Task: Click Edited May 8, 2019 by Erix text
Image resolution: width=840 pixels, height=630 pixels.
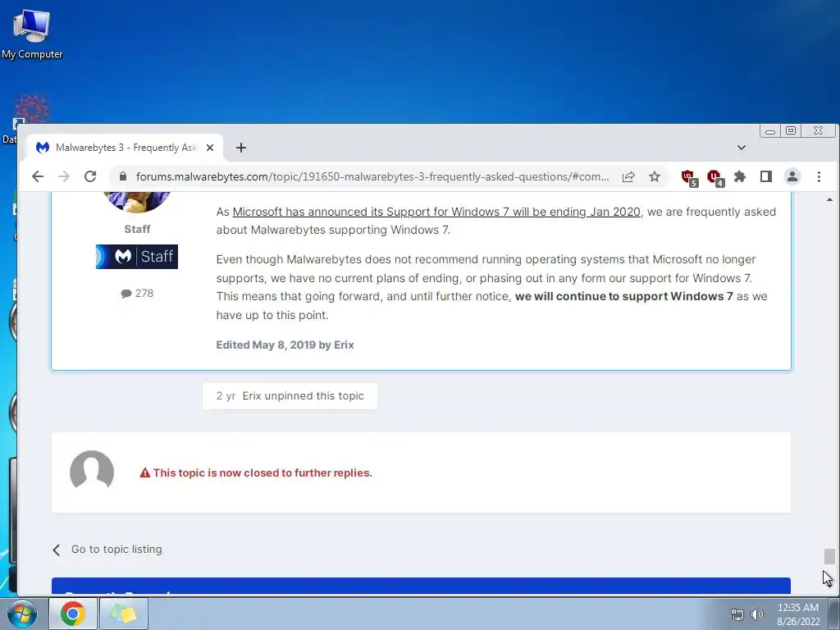Action: coord(285,345)
